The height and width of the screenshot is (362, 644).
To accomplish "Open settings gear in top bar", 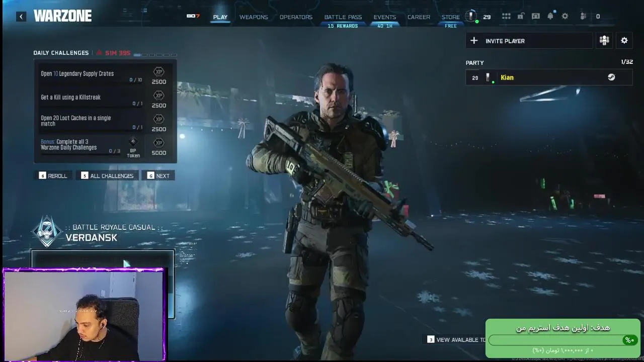I will pos(565,17).
